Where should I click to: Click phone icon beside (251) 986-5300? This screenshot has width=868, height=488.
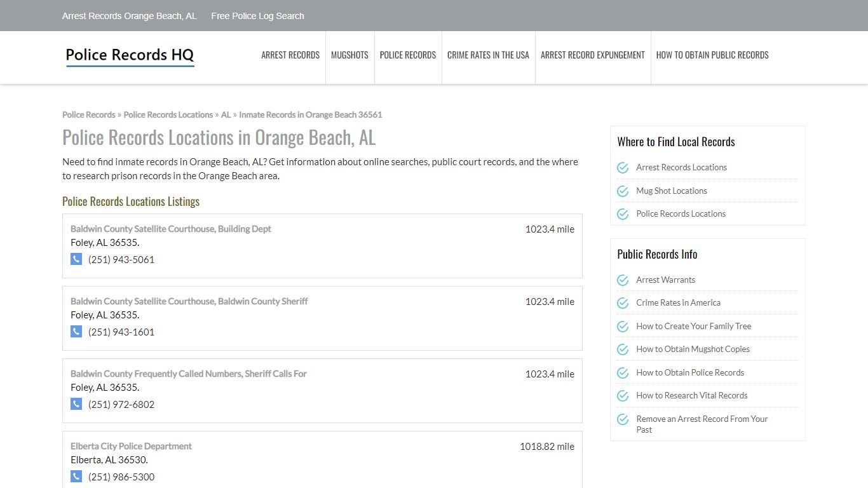click(76, 477)
